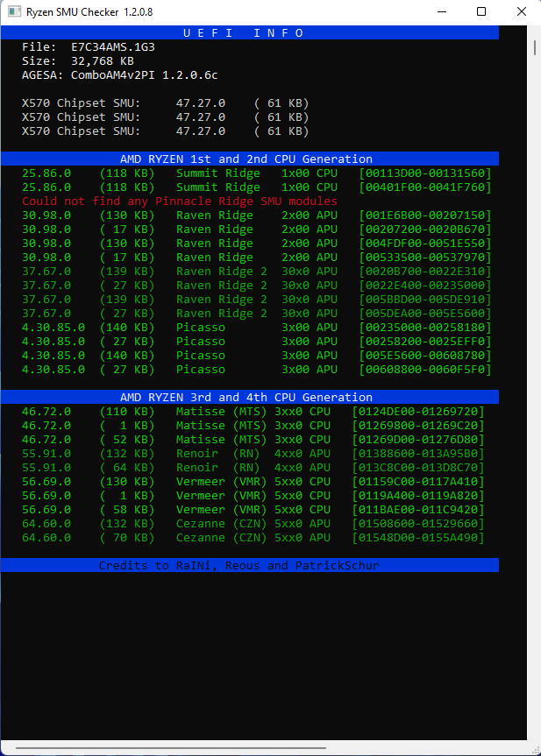Click Raven Ridge 2 address [0022E400-00235000]
The height and width of the screenshot is (756, 541).
[x=425, y=285]
